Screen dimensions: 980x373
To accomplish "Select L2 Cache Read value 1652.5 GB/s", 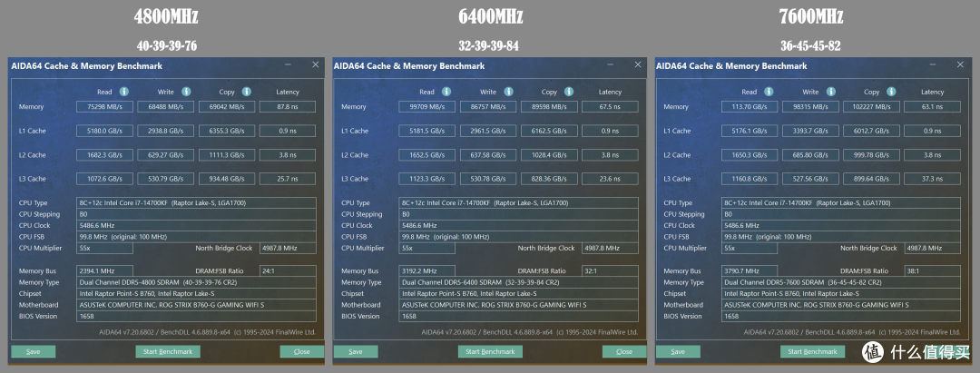I will [426, 155].
